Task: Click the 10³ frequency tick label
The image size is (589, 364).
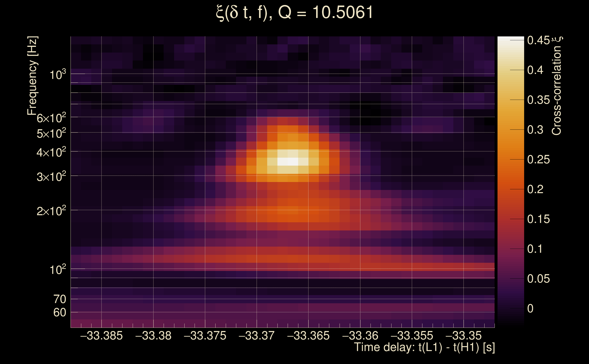Action: click(58, 75)
